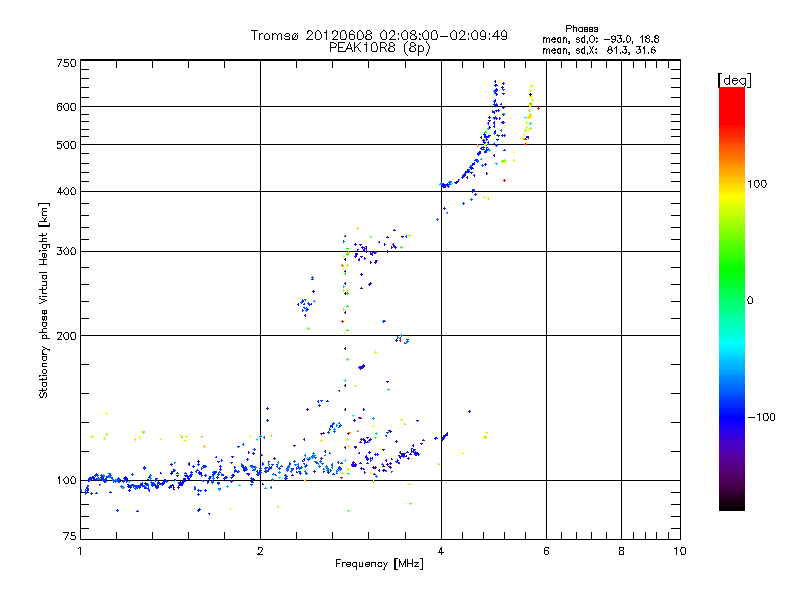800x600 pixels.
Task: Click the colorbar tick label '0'
Action: [x=750, y=301]
